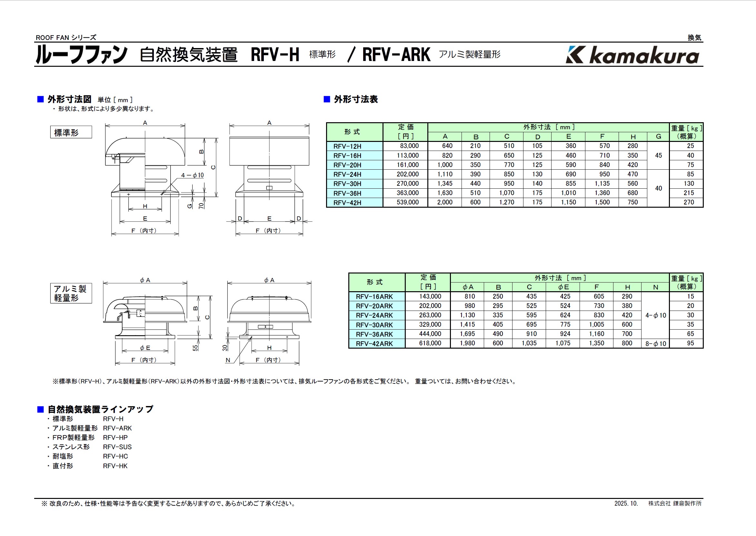Click the blue square beside 外形寸法表
Screen dimensions: 756x536
(x=327, y=99)
